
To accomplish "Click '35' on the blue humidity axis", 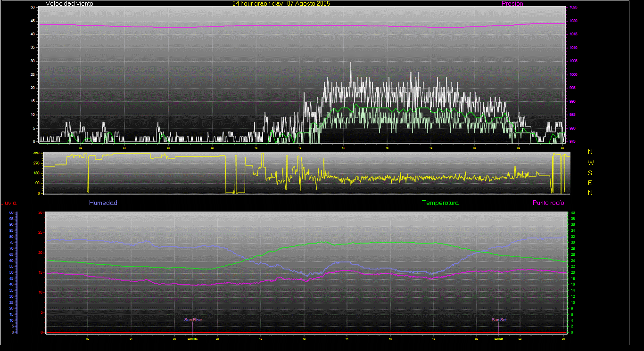I will [11, 291].
